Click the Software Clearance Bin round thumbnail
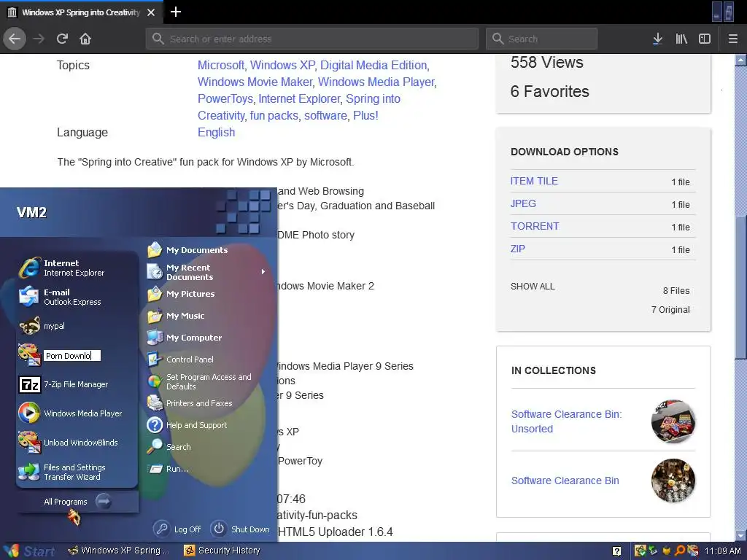The image size is (747, 560). pyautogui.click(x=673, y=481)
